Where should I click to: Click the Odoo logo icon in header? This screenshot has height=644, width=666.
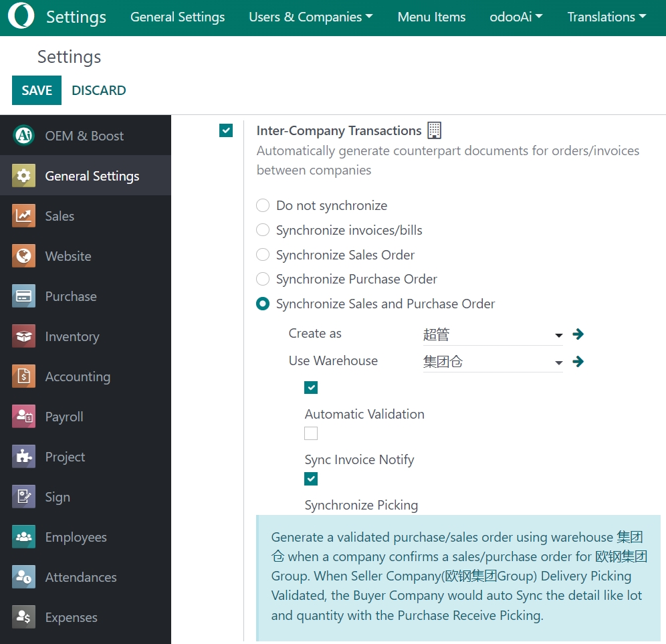[x=23, y=17]
